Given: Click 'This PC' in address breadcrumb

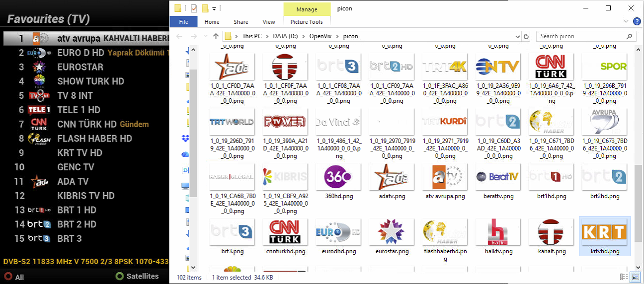Looking at the screenshot, I should click(252, 36).
